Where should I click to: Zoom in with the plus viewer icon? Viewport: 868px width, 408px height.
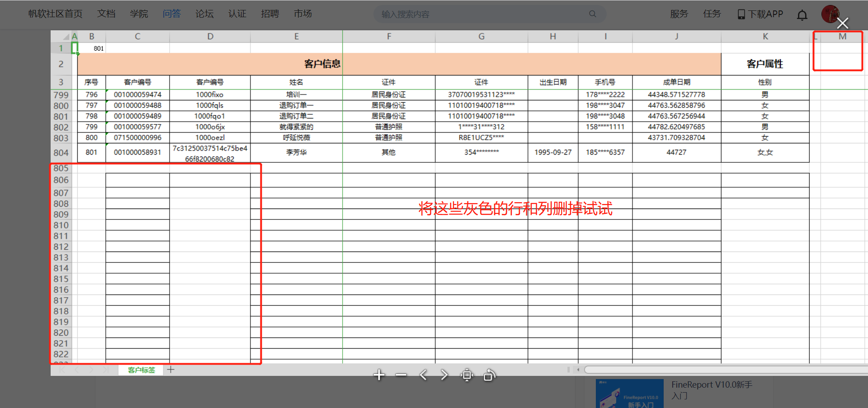[x=379, y=375]
